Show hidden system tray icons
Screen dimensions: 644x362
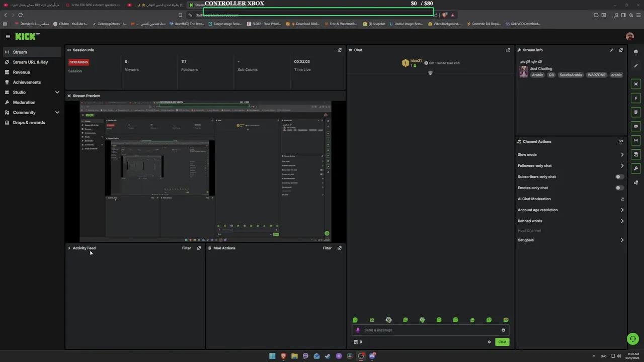coord(594,356)
